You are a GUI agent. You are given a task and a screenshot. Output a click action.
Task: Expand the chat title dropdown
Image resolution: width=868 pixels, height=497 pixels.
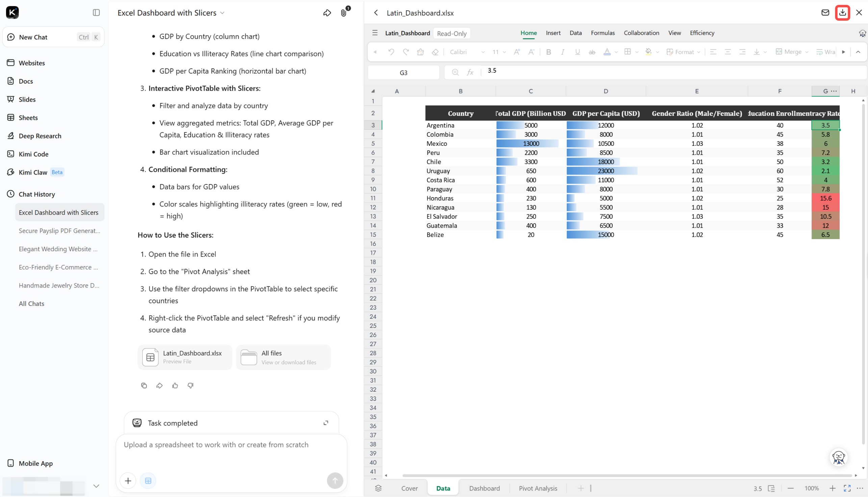[222, 13]
